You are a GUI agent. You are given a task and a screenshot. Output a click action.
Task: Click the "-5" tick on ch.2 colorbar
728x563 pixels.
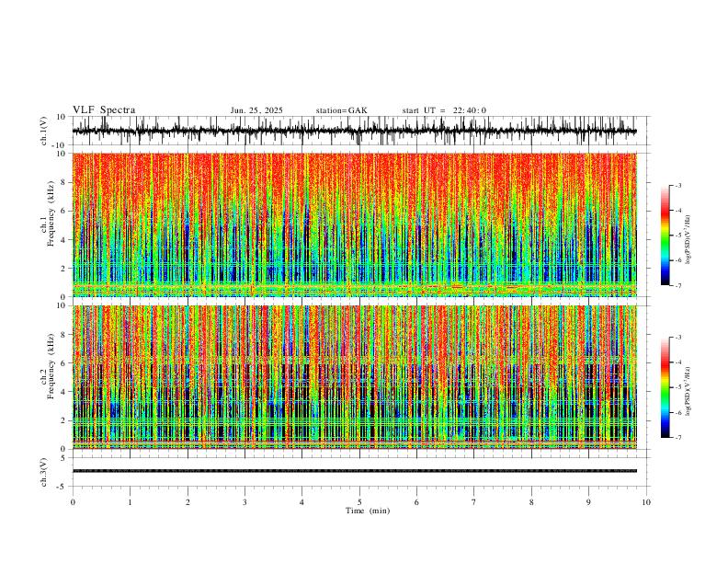point(677,387)
